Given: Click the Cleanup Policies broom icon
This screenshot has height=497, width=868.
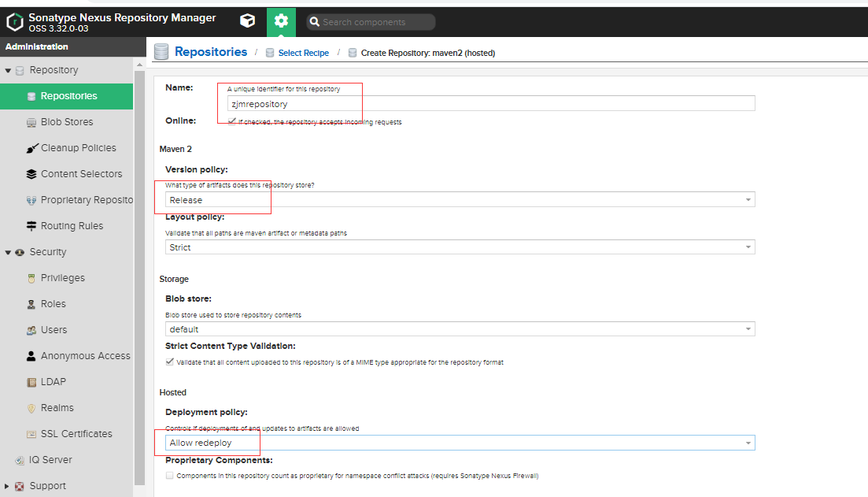Looking at the screenshot, I should coord(32,148).
